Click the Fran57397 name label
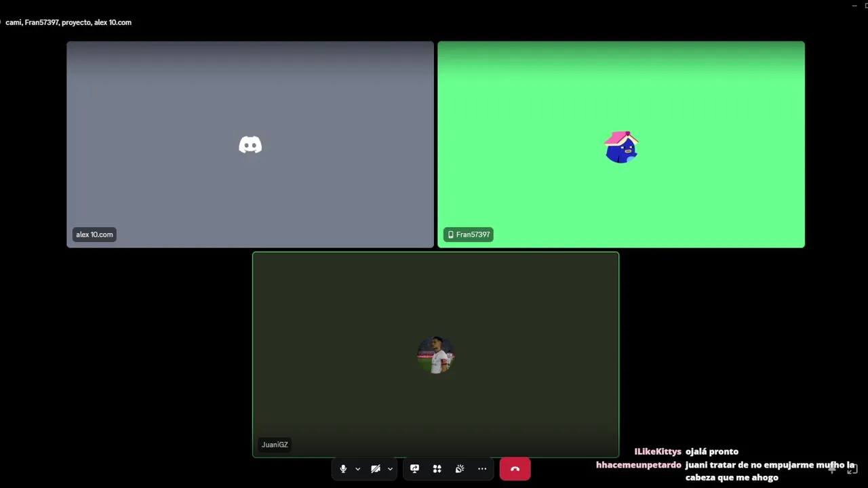The height and width of the screenshot is (488, 868). click(x=469, y=235)
